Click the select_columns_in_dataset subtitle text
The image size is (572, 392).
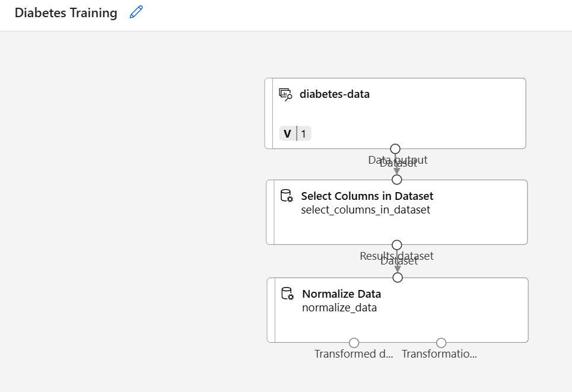[x=366, y=209]
